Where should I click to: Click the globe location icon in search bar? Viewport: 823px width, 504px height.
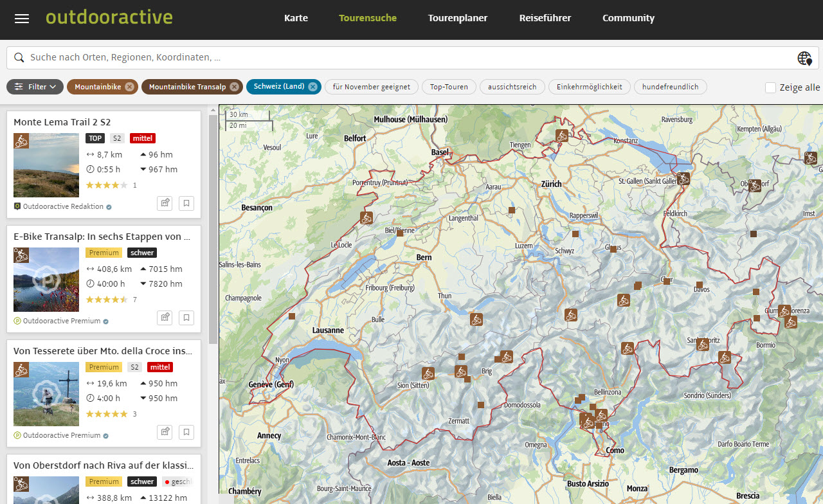[804, 59]
